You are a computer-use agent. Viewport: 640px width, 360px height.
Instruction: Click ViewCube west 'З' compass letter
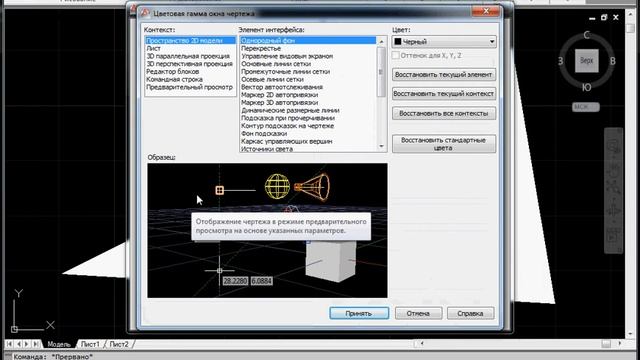[561, 61]
